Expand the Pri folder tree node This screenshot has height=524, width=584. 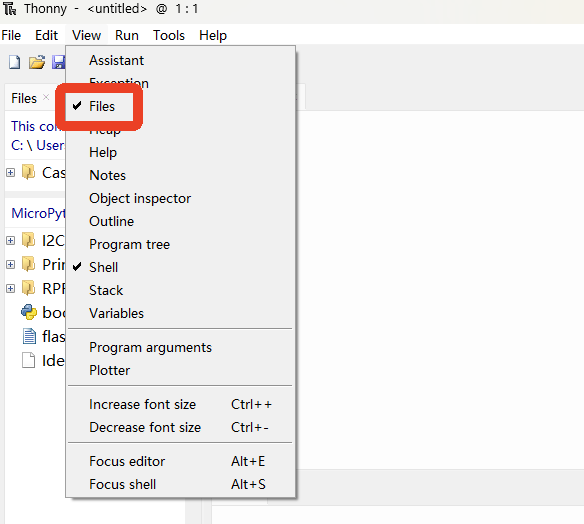click(10, 265)
